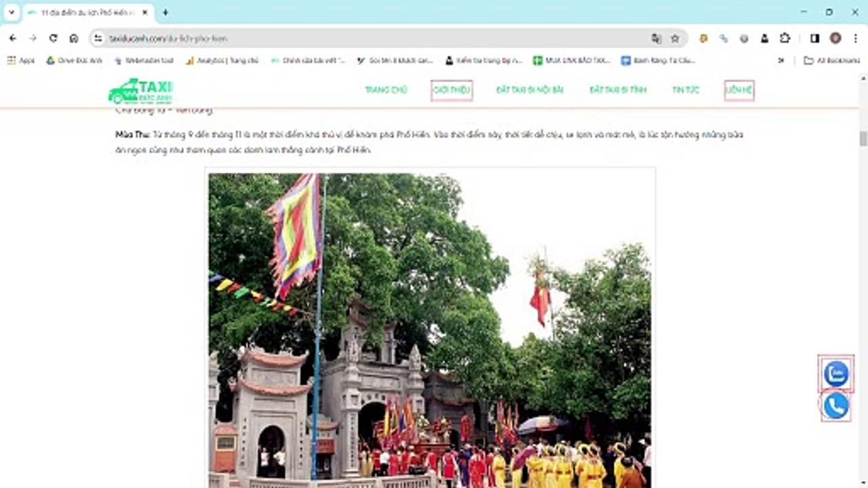Image resolution: width=868 pixels, height=488 pixels.
Task: Go forward to the next page
Action: pyautogui.click(x=33, y=39)
